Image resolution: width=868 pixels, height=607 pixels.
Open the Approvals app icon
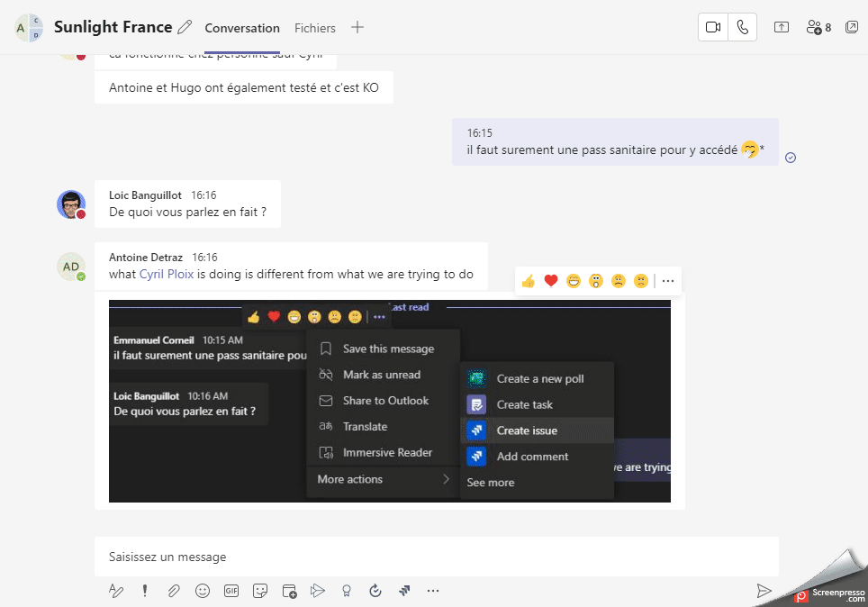(375, 591)
